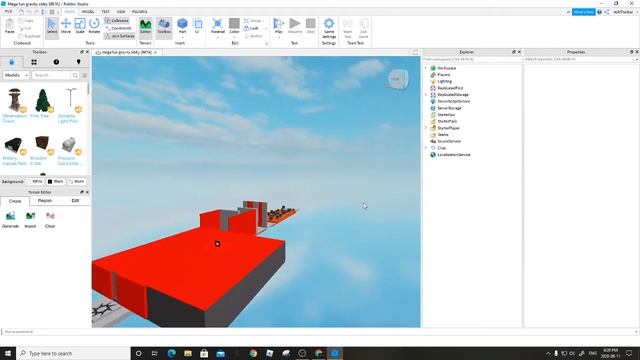This screenshot has height=360, width=640.
Task: Switch to the PLUGINS ribbon tab
Action: (x=140, y=12)
